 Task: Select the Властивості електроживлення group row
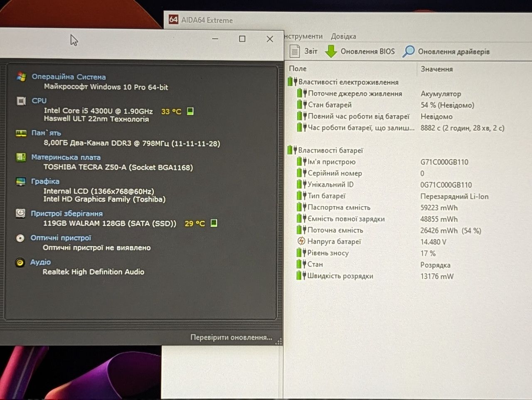tap(348, 82)
